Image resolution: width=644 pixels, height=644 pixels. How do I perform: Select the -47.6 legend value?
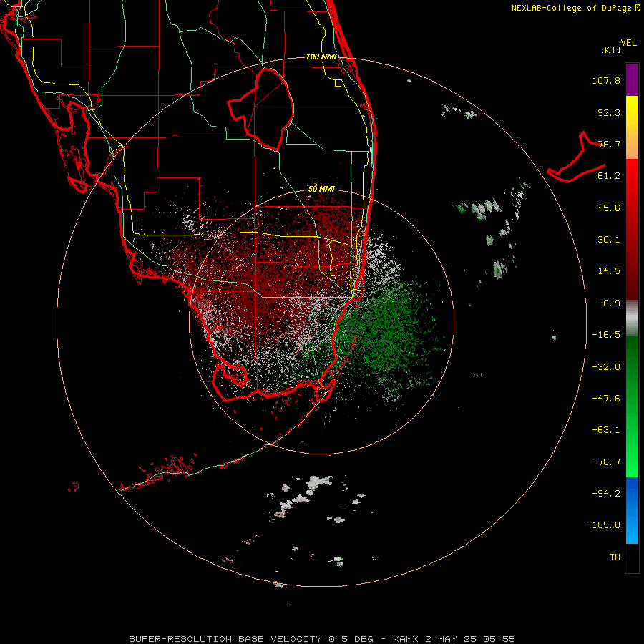point(606,399)
